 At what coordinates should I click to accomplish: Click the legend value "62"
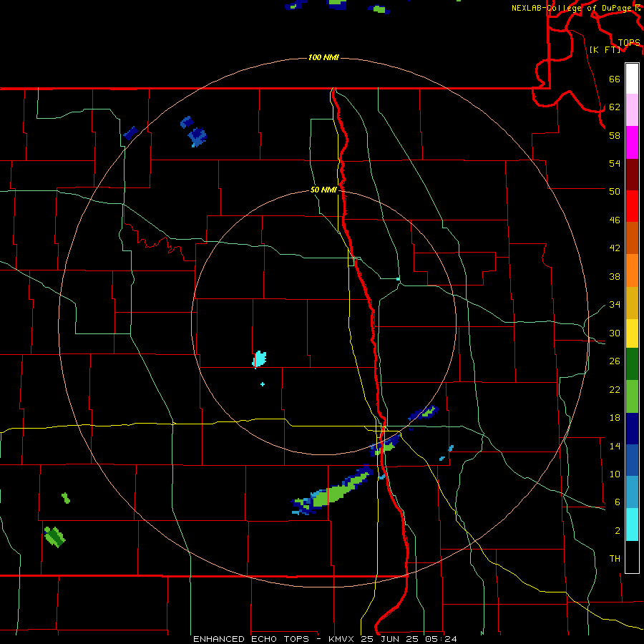click(615, 107)
